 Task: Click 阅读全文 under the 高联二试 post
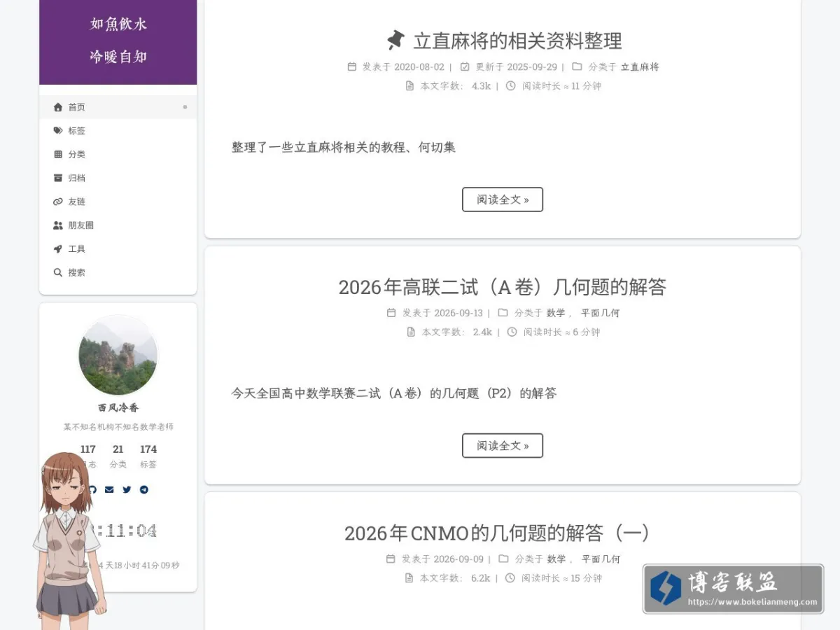[x=503, y=445]
